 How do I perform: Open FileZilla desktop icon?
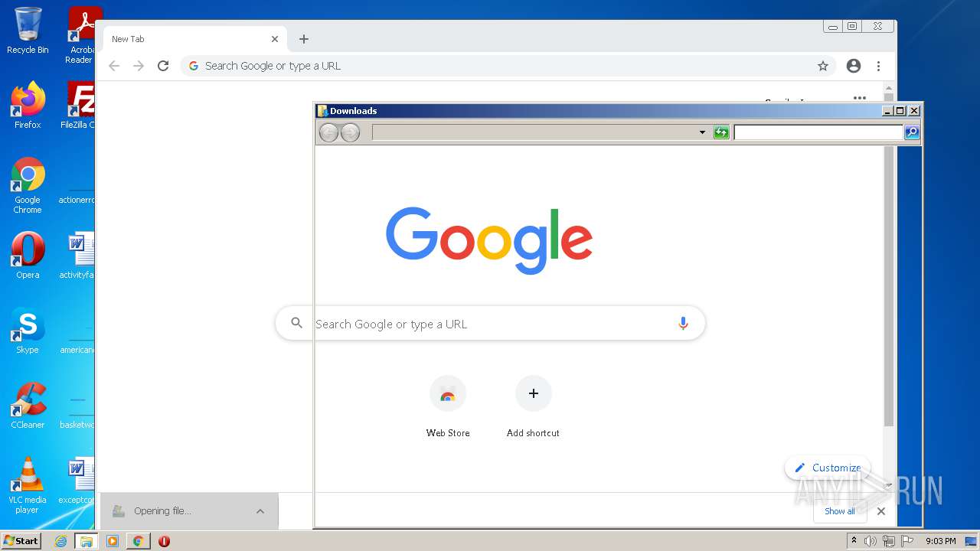tap(78, 106)
